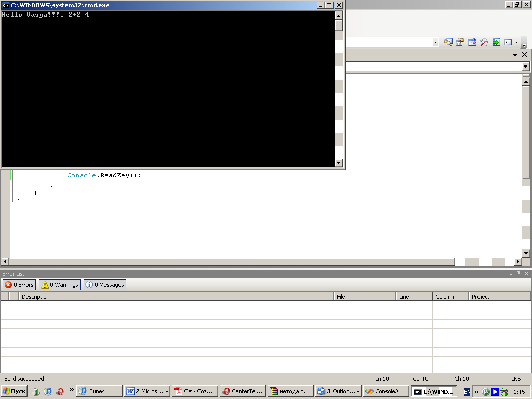Open Properties Window toolbar icon
The width and height of the screenshot is (532, 399).
460,43
